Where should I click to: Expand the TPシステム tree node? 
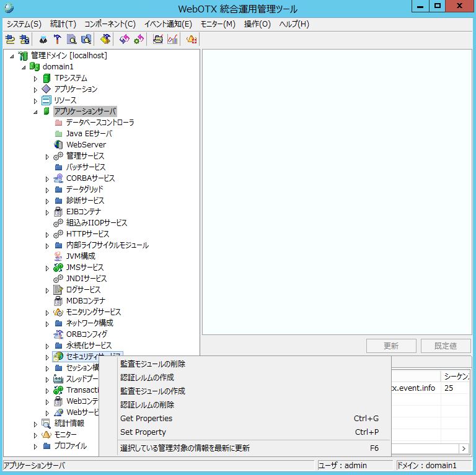click(35, 79)
